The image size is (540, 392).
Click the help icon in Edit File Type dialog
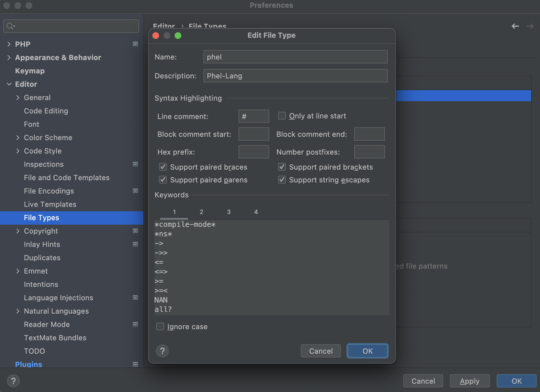162,351
